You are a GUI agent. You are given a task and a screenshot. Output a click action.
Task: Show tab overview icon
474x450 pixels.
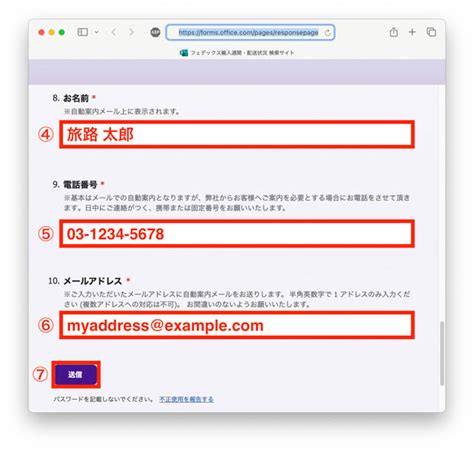pos(431,32)
